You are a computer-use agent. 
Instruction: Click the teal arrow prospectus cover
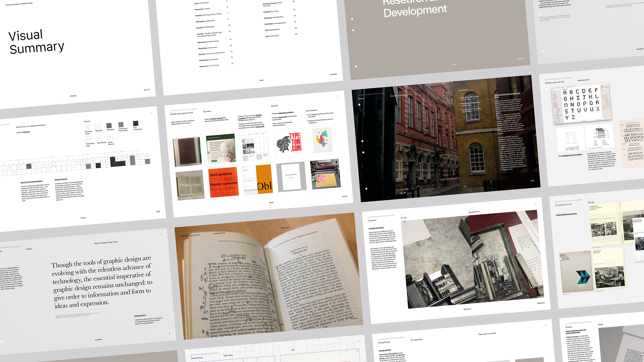(x=576, y=272)
